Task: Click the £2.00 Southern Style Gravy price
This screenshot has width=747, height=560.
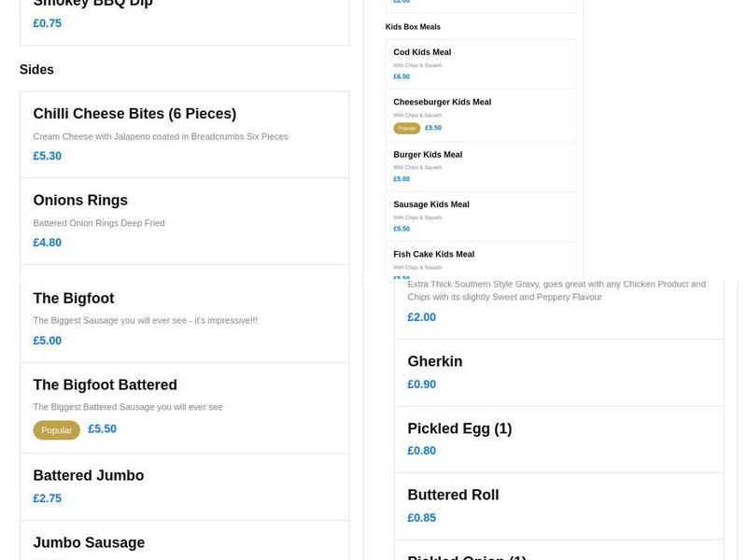Action: point(421,317)
